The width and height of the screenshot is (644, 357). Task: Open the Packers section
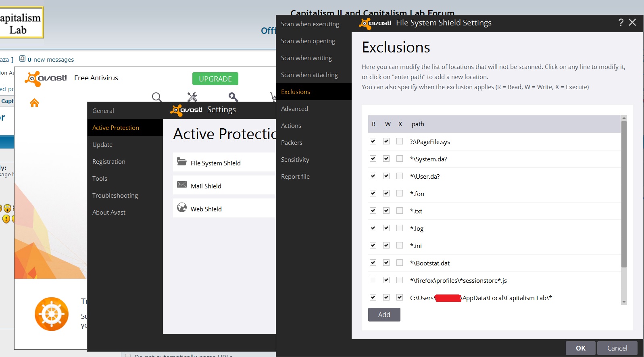coord(314,142)
